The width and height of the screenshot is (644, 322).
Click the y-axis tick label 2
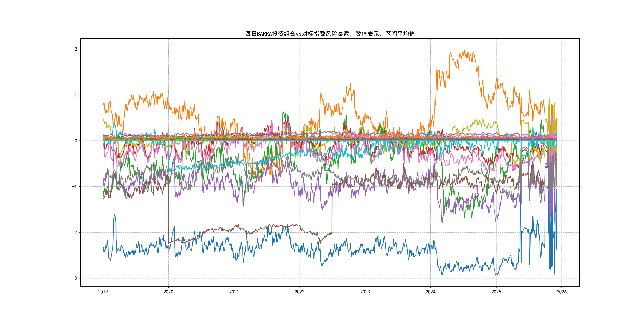click(76, 49)
